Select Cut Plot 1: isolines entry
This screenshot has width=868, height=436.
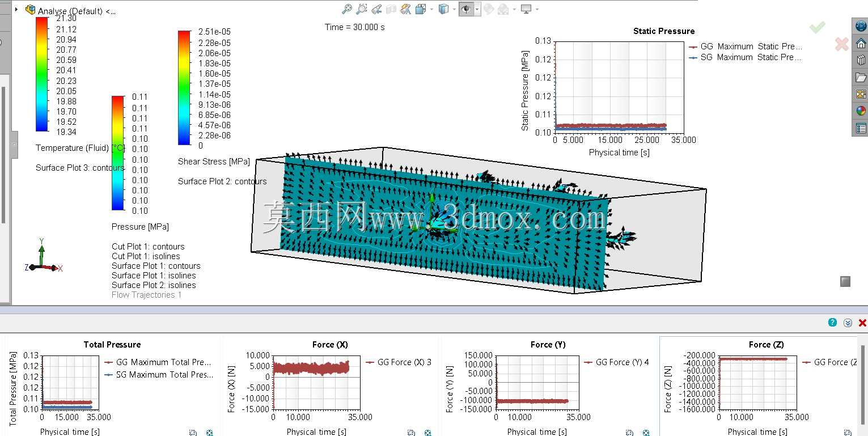coord(146,256)
